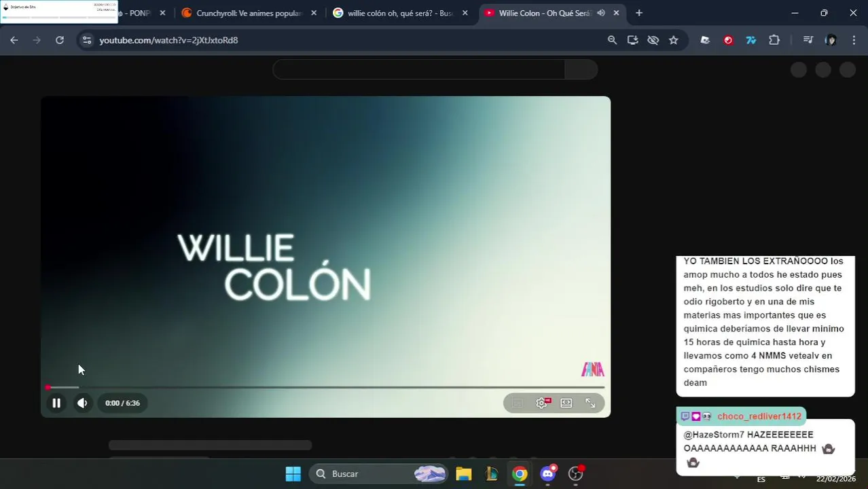Close the Google search tab

pos(465,13)
